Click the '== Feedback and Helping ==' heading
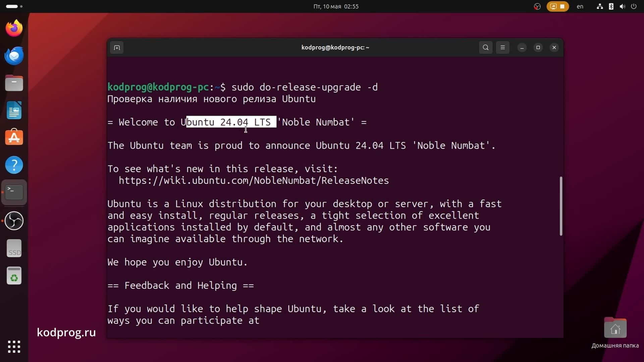The height and width of the screenshot is (362, 644). click(x=181, y=286)
